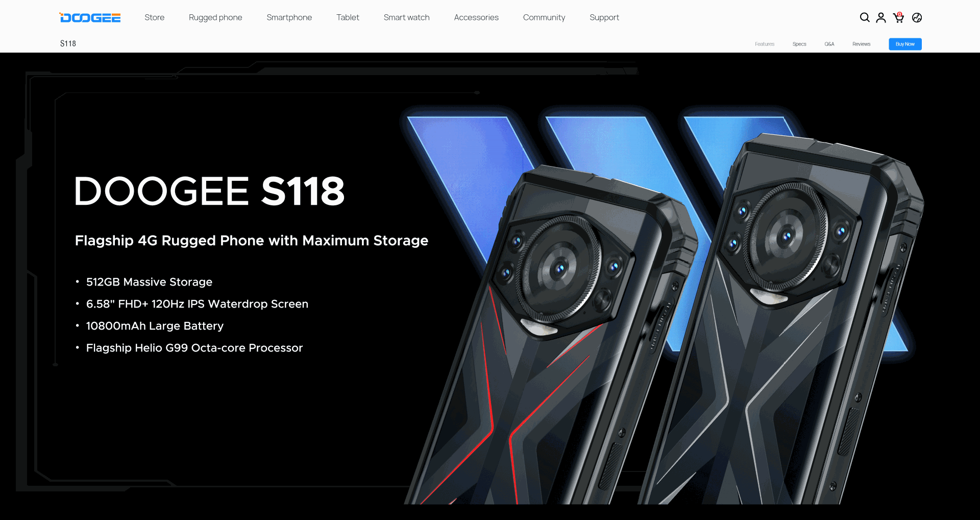980x520 pixels.
Task: Open the search magnifier icon
Action: (865, 17)
